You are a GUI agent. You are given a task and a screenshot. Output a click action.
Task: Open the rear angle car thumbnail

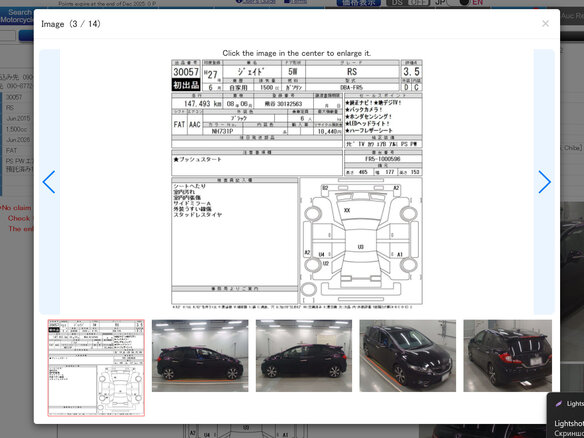click(x=508, y=356)
